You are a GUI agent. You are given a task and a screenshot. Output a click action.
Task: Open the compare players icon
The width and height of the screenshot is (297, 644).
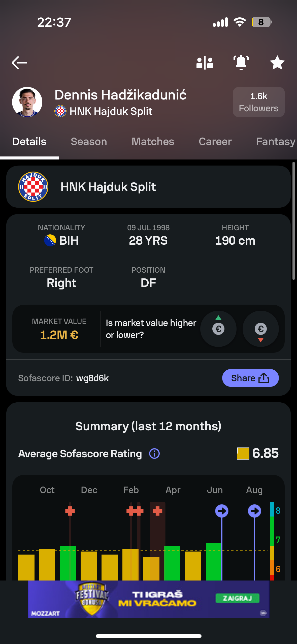(205, 63)
